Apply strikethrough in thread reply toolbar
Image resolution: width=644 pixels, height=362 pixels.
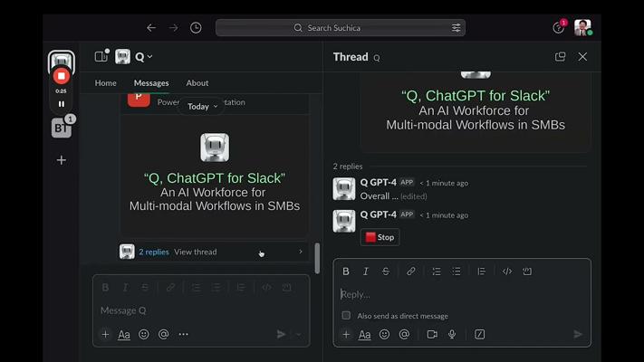coord(386,271)
